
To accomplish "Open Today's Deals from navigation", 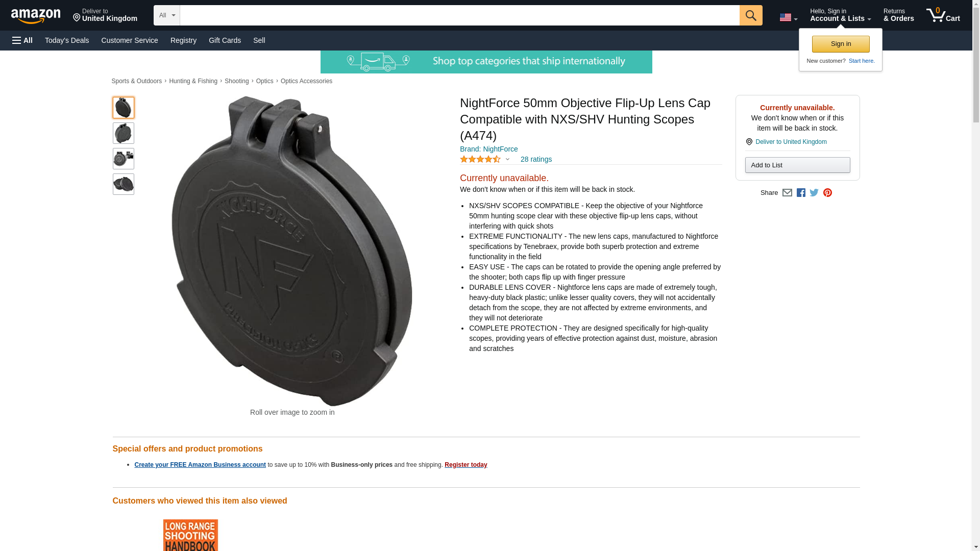I will [x=67, y=40].
